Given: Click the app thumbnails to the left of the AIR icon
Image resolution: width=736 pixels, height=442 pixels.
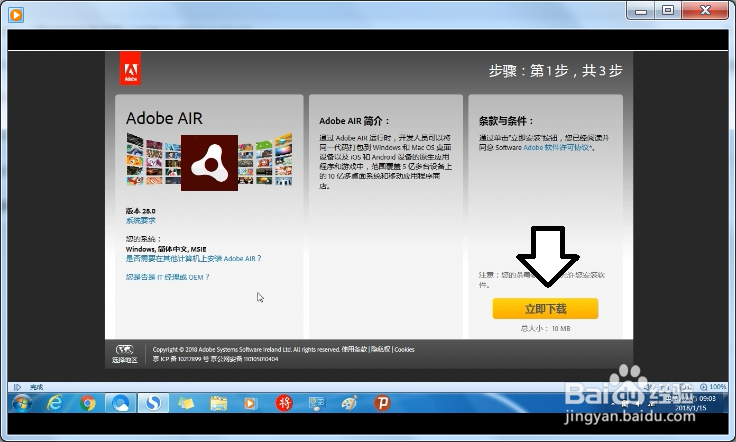Looking at the screenshot, I should 153,160.
